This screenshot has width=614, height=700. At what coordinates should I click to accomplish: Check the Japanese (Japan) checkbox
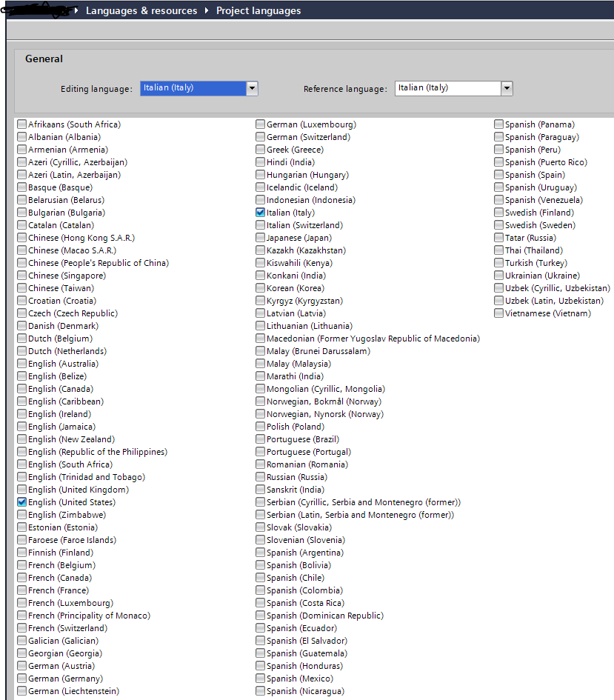[260, 238]
